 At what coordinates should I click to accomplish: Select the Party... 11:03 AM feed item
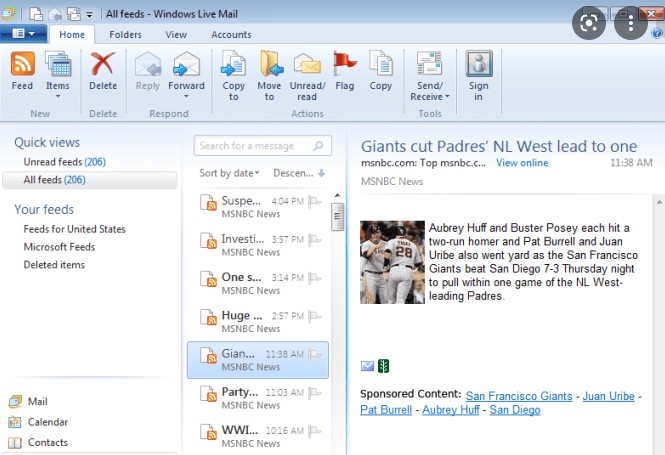point(258,398)
